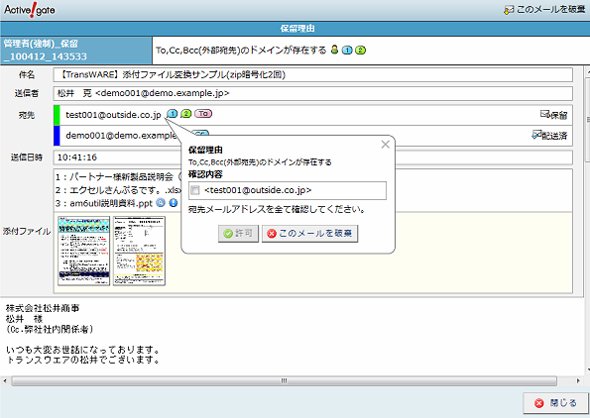Click blue badge 1 in hold reason header
Screen dimensions: 590x418
tap(347, 50)
